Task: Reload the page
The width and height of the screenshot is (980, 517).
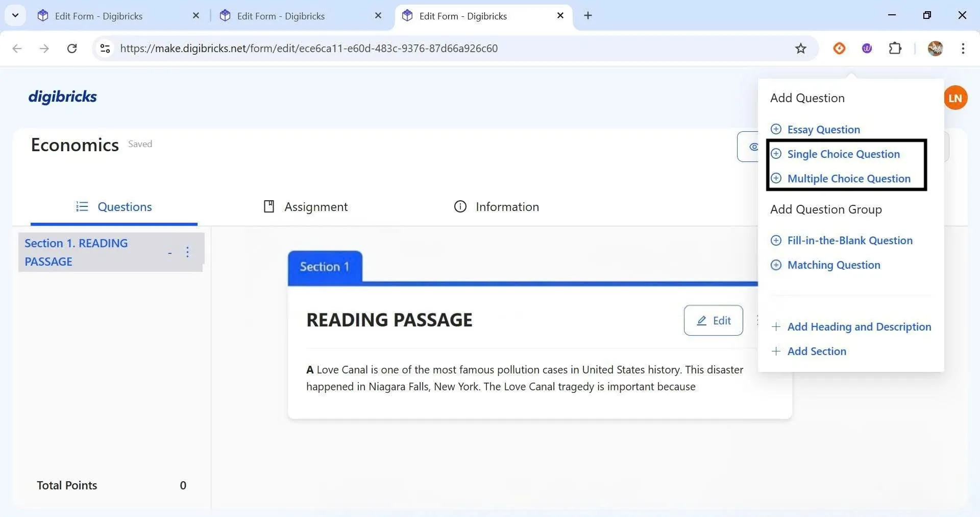Action: click(x=72, y=49)
